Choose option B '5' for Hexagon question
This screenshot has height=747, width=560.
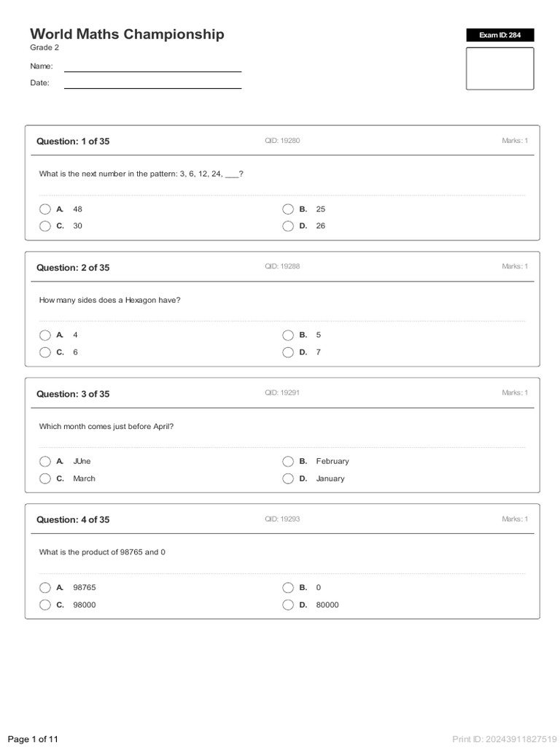click(288, 336)
